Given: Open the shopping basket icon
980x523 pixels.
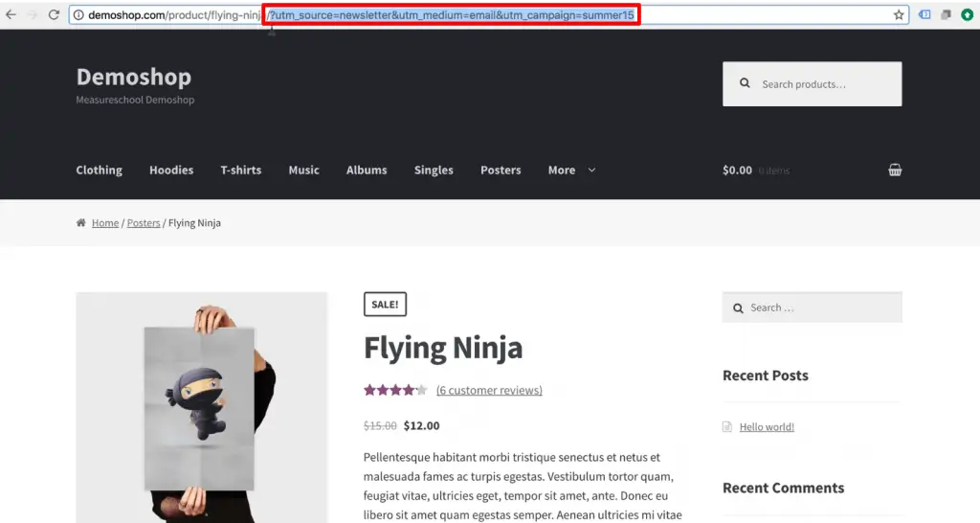Looking at the screenshot, I should pyautogui.click(x=895, y=171).
